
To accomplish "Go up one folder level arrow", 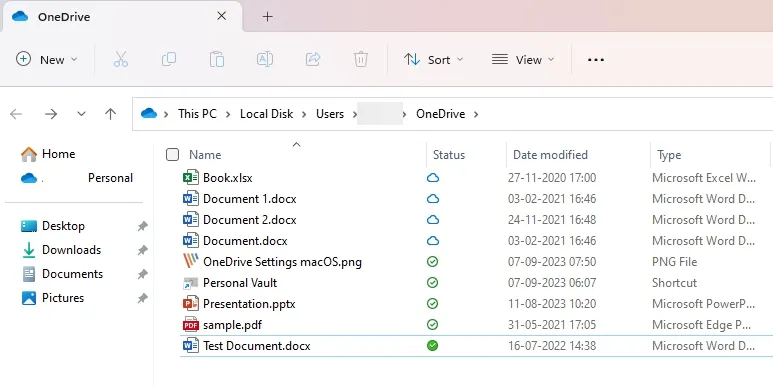I will click(110, 114).
